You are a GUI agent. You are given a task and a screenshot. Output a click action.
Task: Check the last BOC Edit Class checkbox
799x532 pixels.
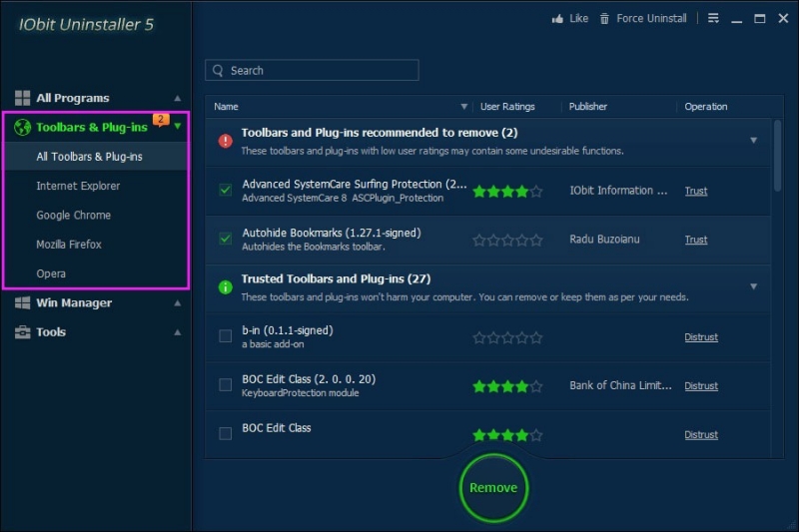(x=226, y=434)
